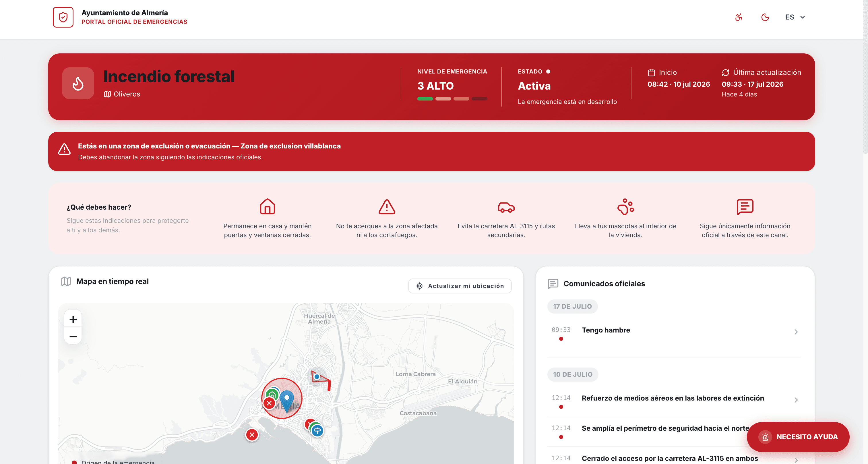868x464 pixels.
Task: Click the red X marker inside exclusion circle
Action: point(269,403)
